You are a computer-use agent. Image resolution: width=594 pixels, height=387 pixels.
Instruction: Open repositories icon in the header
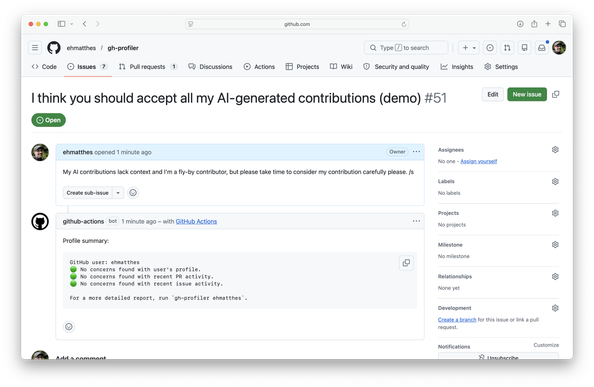pyautogui.click(x=524, y=48)
